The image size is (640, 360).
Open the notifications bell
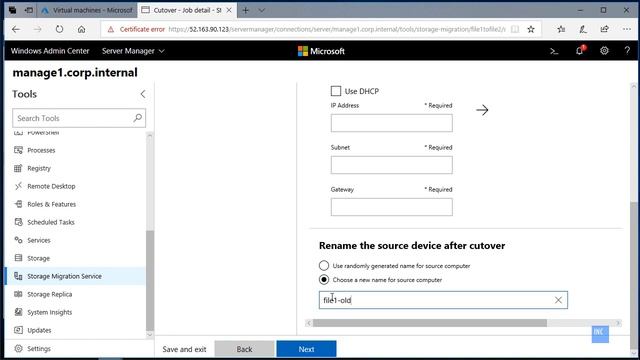coord(580,51)
